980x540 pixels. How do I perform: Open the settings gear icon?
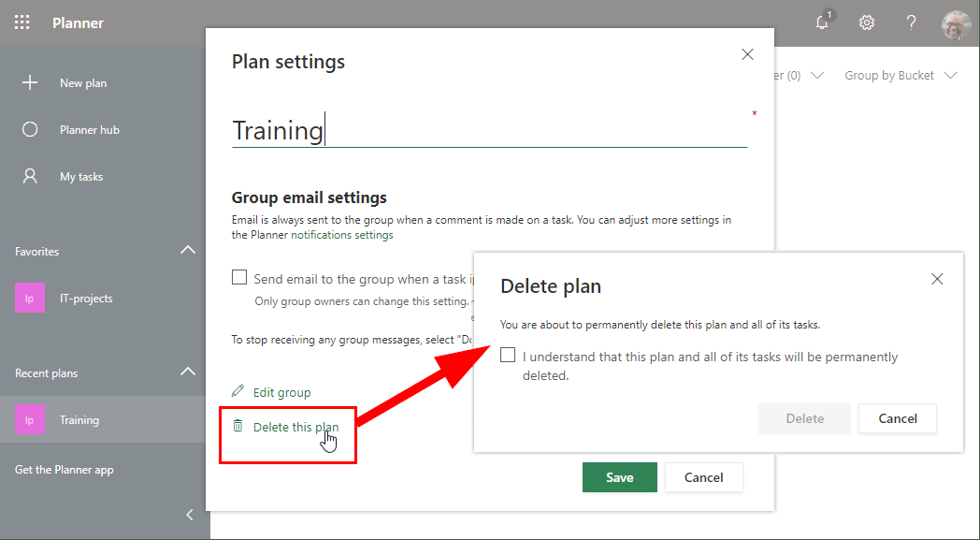(866, 23)
